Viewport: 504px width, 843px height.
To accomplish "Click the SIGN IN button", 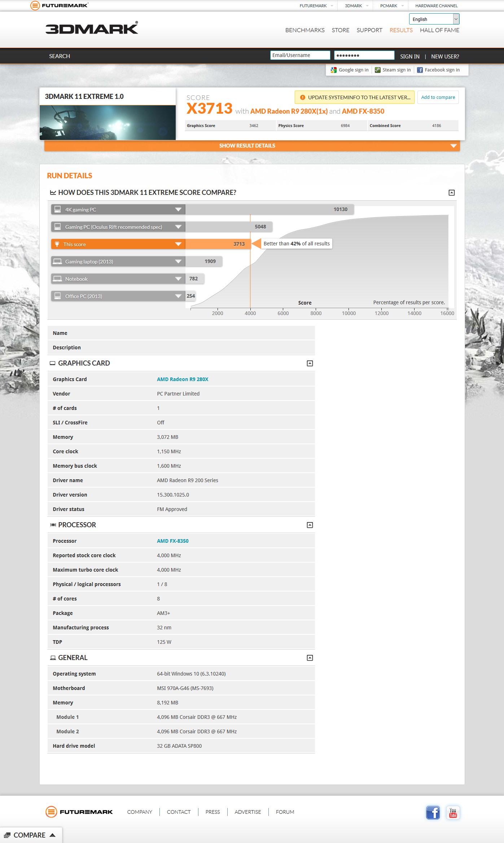I will (x=410, y=57).
